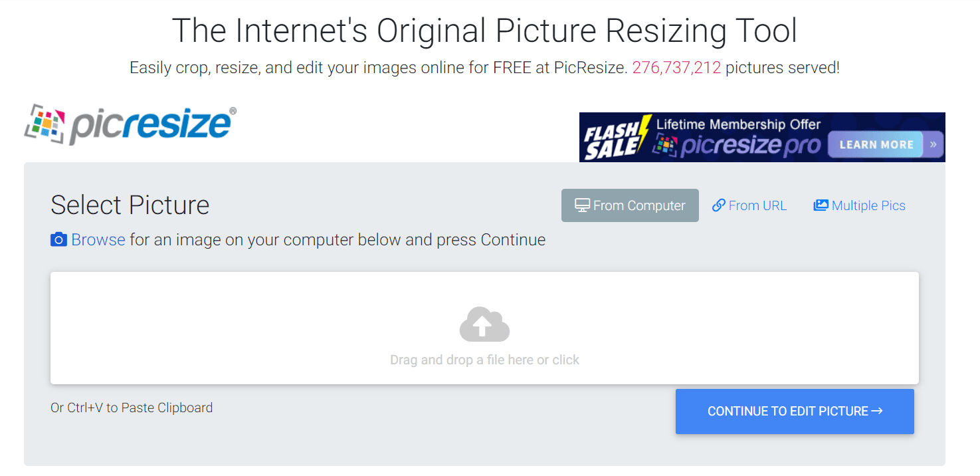Follow the Browse link
The height and width of the screenshot is (476, 980).
(98, 240)
